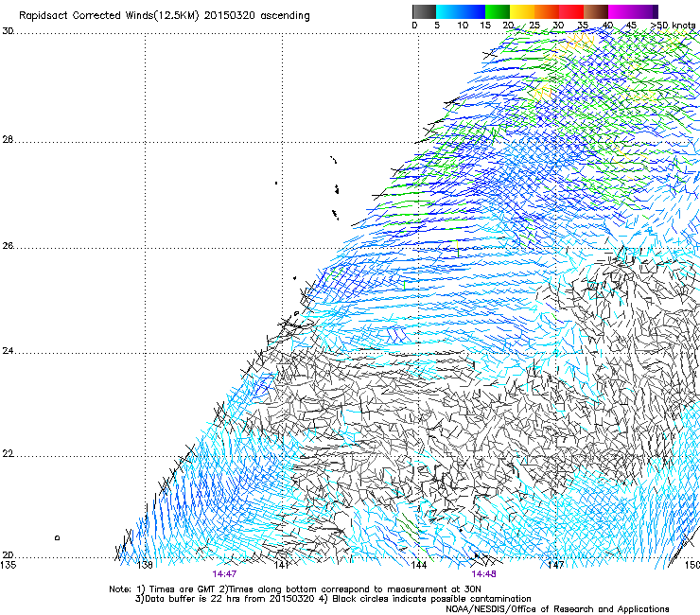700x615 pixels.
Task: Click the purple '14:48' time label
Action: [x=483, y=574]
